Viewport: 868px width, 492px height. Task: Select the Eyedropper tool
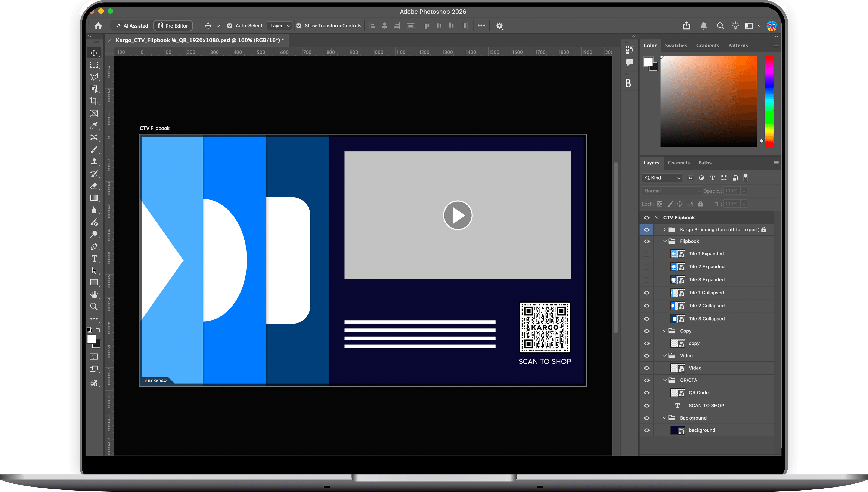tap(94, 125)
